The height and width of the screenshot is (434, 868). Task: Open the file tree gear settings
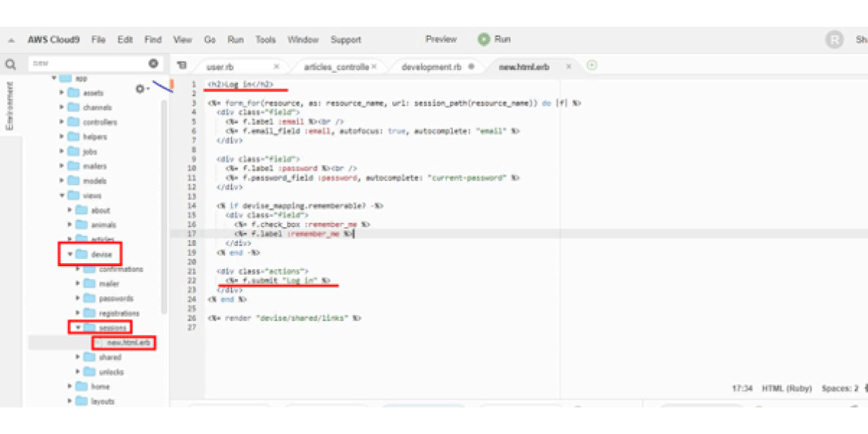(141, 89)
